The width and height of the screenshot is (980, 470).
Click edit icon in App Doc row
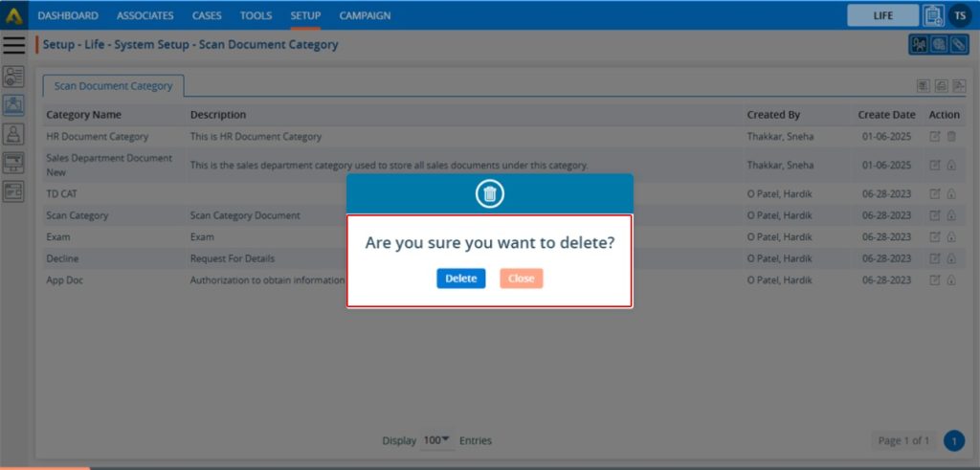(x=935, y=280)
